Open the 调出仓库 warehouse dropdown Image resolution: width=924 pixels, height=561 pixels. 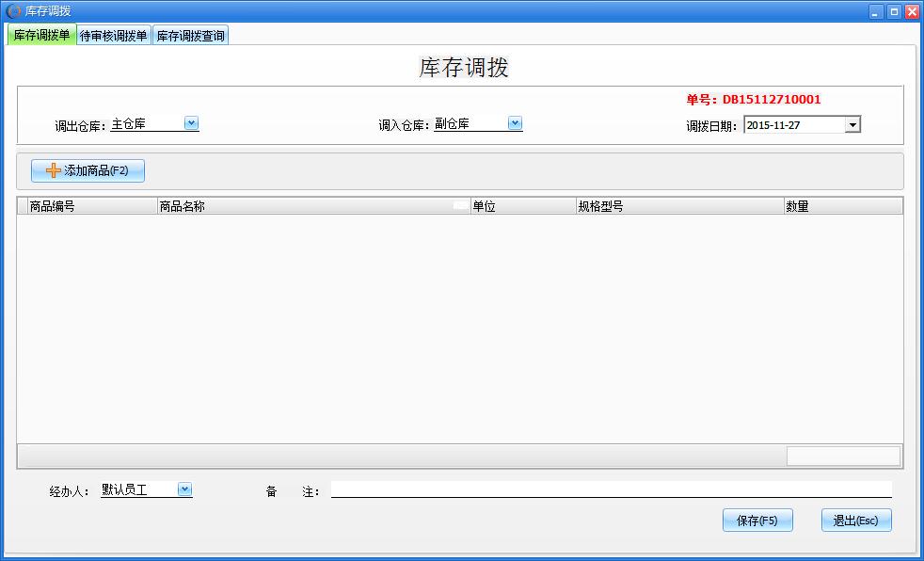click(x=191, y=123)
